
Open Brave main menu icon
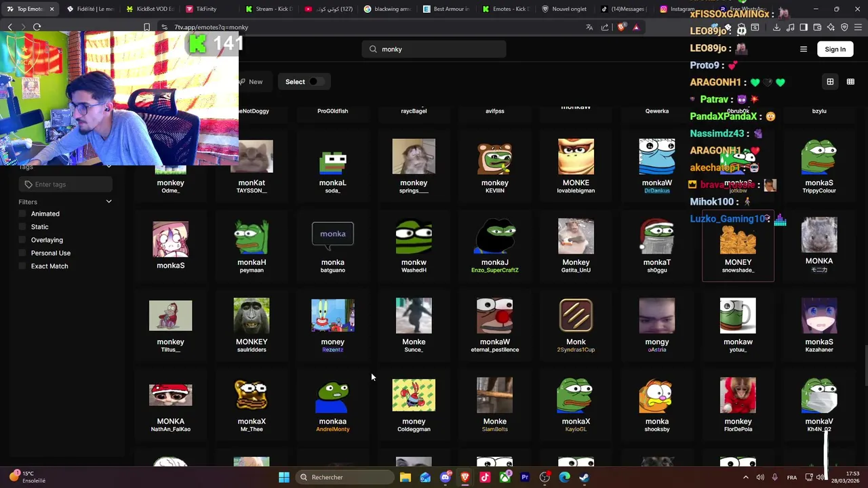point(858,27)
